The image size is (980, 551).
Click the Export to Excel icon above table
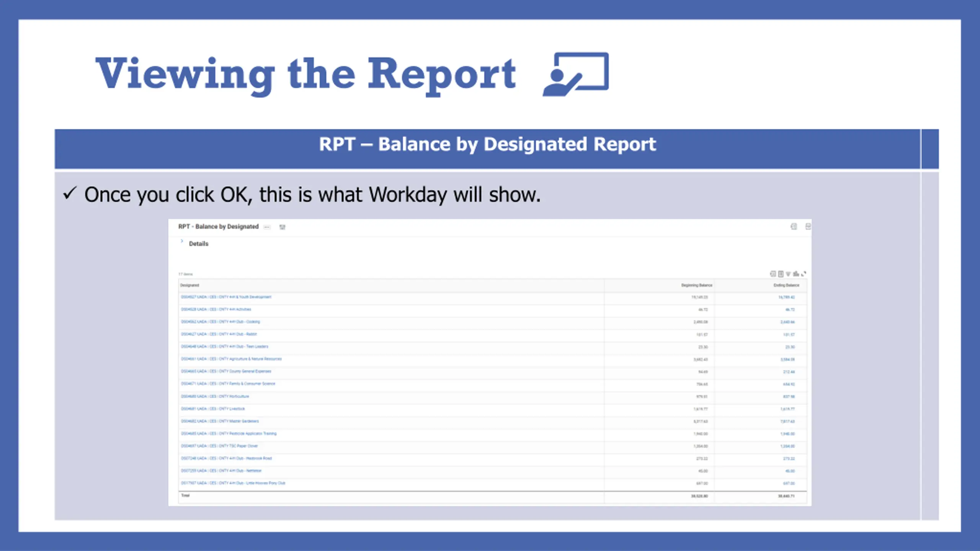point(773,274)
